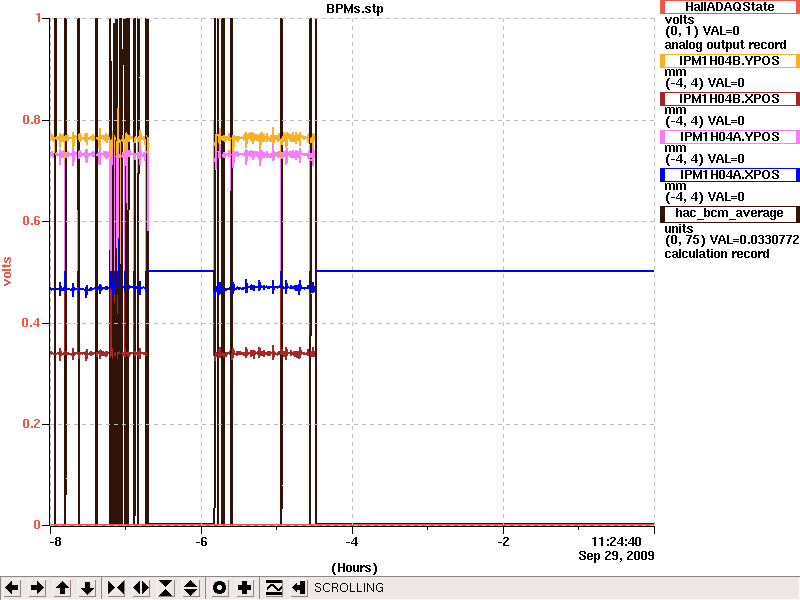Screen dimensions: 800x600
Task: Select the IPM1H04A.YPOS legend entry
Action: click(730, 137)
